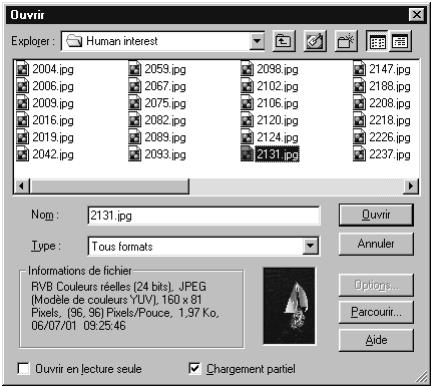Image resolution: width=431 pixels, height=387 pixels.
Task: Select file 2042.jpg
Action: (x=45, y=154)
